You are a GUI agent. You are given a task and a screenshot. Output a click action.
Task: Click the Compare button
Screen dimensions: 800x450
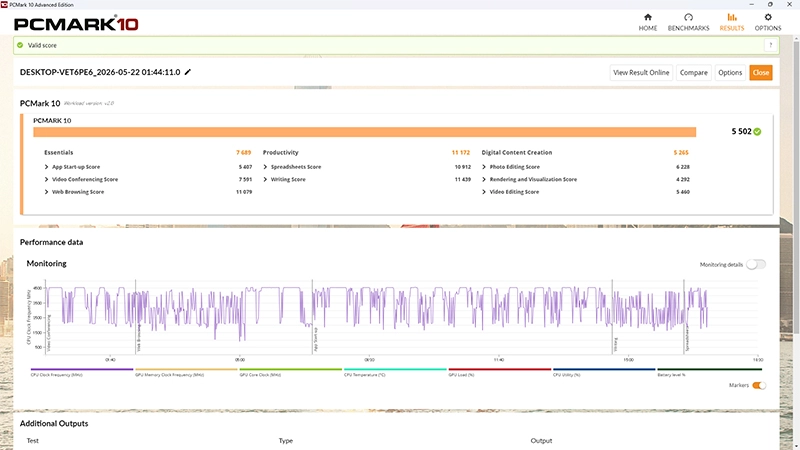click(x=693, y=72)
